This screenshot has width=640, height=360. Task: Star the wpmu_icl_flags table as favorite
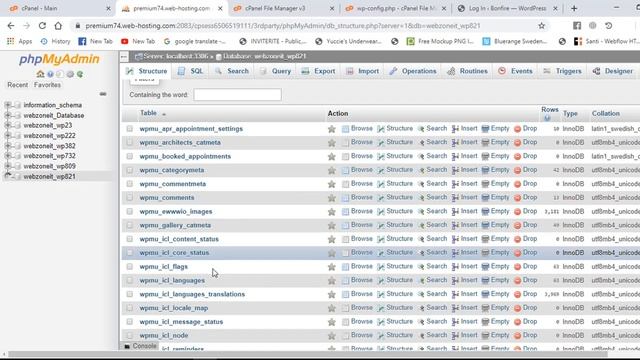(331, 267)
